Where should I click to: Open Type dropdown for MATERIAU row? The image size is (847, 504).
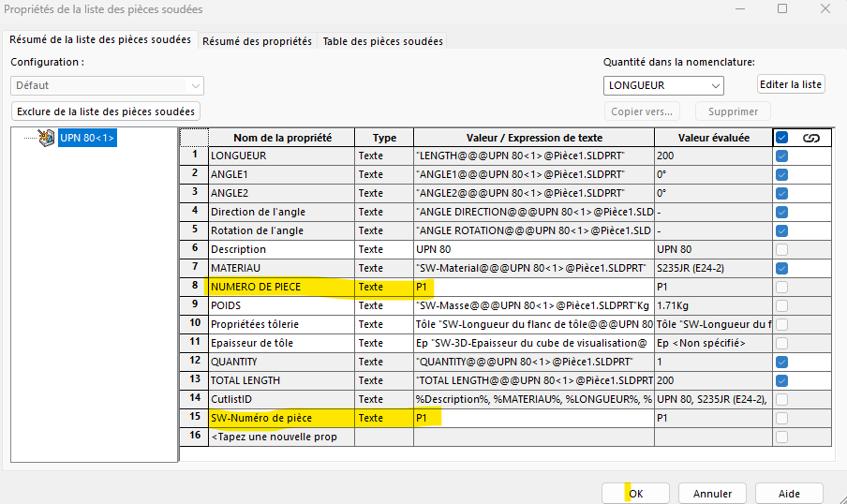coord(383,268)
